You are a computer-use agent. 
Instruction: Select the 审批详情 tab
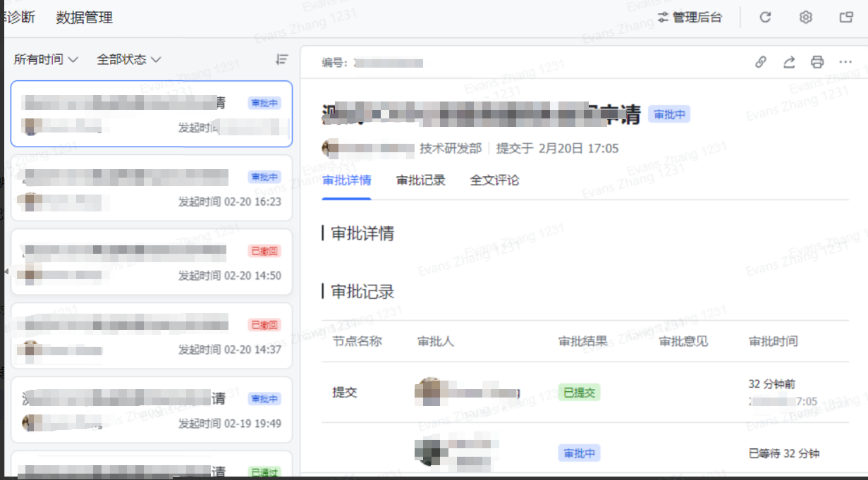pyautogui.click(x=347, y=180)
